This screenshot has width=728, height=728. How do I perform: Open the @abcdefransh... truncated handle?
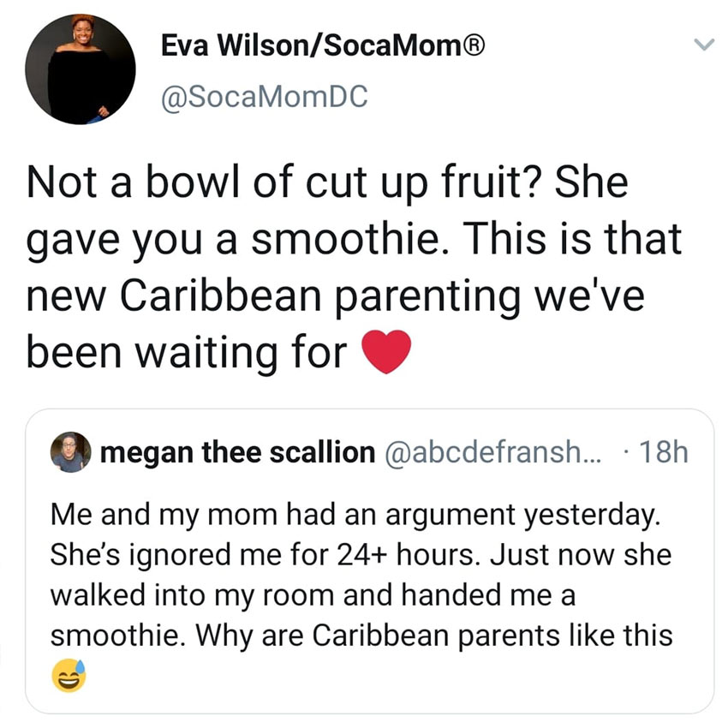(492, 452)
